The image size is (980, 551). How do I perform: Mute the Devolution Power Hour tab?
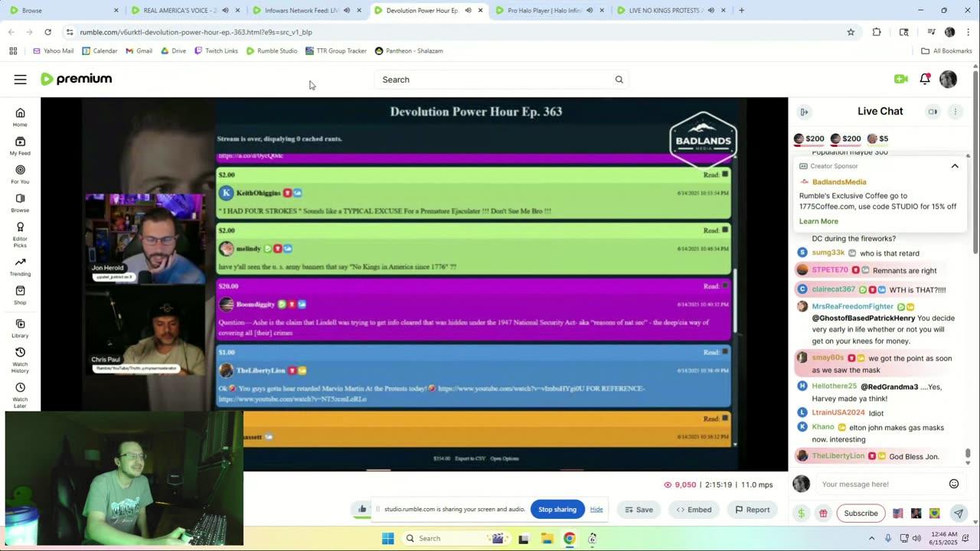click(x=467, y=11)
